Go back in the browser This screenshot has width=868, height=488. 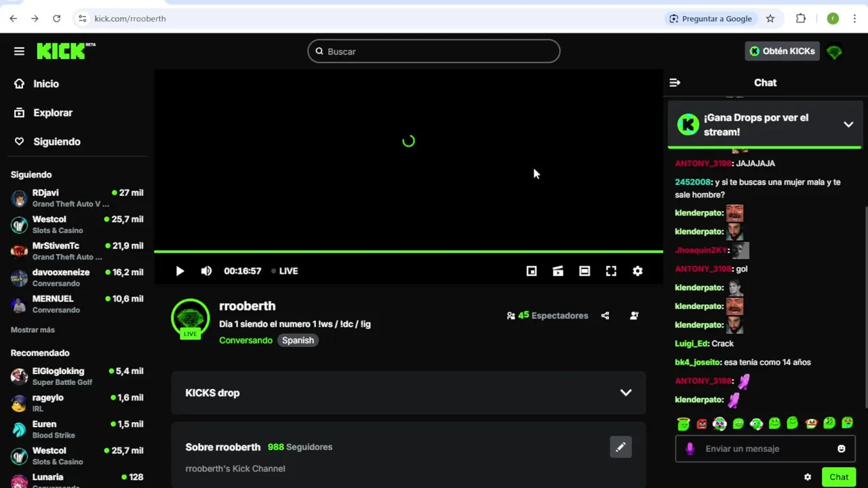(x=14, y=19)
